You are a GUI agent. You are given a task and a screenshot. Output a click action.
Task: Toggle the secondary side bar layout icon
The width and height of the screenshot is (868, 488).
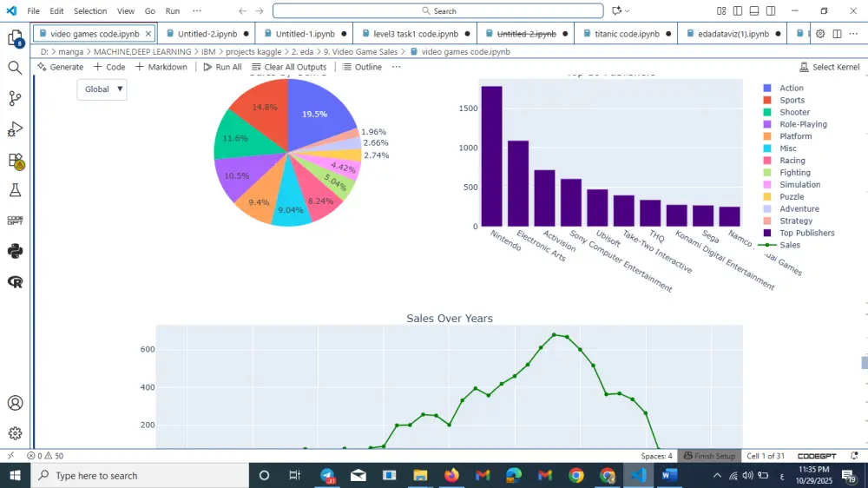(x=771, y=11)
